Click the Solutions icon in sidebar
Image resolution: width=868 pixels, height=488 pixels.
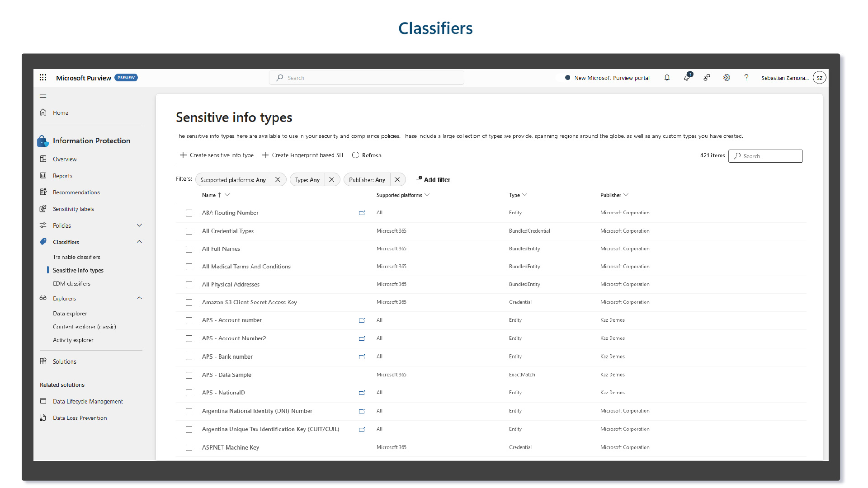point(43,361)
